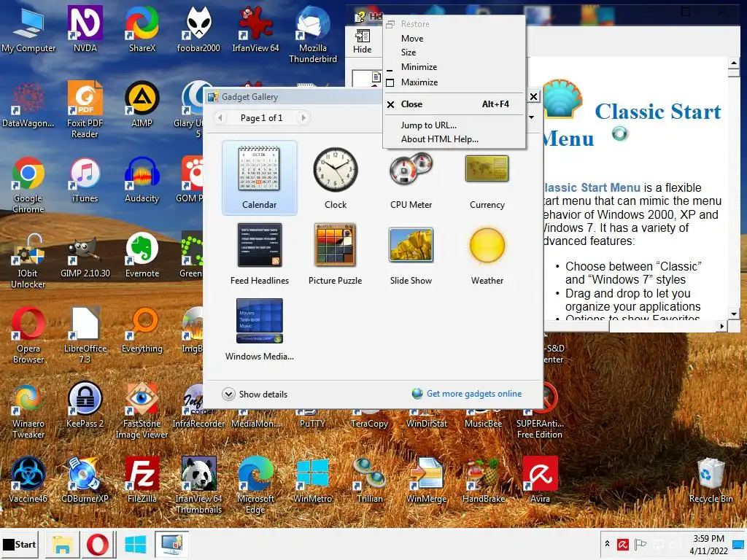The width and height of the screenshot is (747, 560).
Task: Open KeePass 2 desktop shortcut
Action: (85, 405)
